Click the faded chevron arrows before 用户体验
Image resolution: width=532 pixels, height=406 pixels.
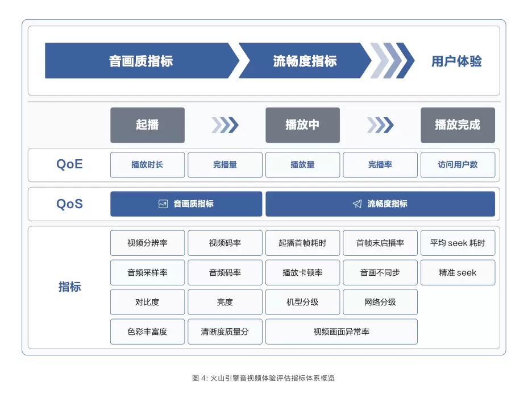(x=392, y=60)
